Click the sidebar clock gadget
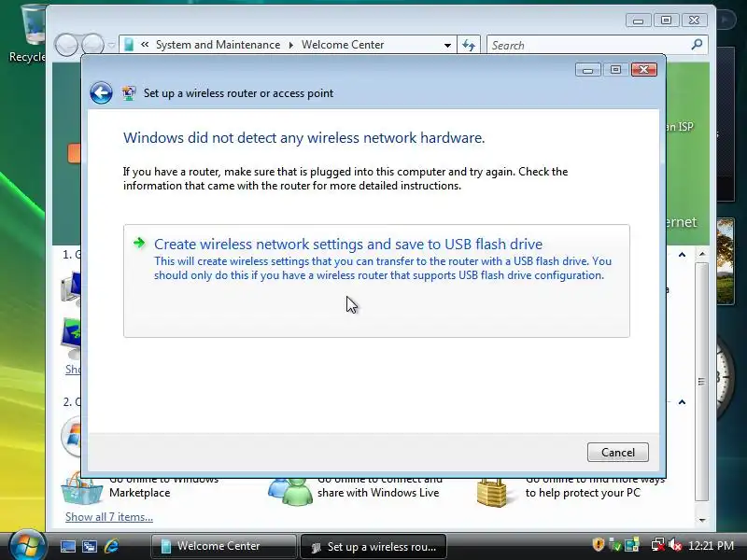747x560 pixels. coord(726,379)
